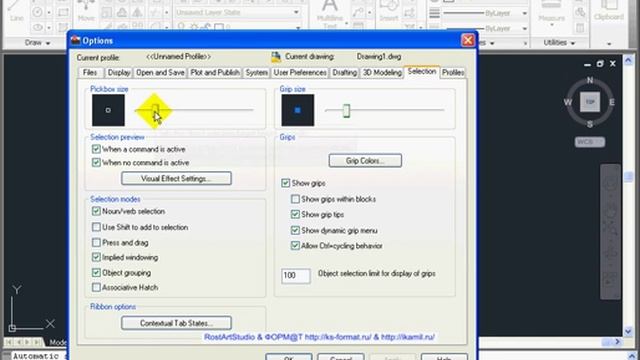The width and height of the screenshot is (640, 360).
Task: Select the 3D Modeling tab
Action: pyautogui.click(x=382, y=73)
